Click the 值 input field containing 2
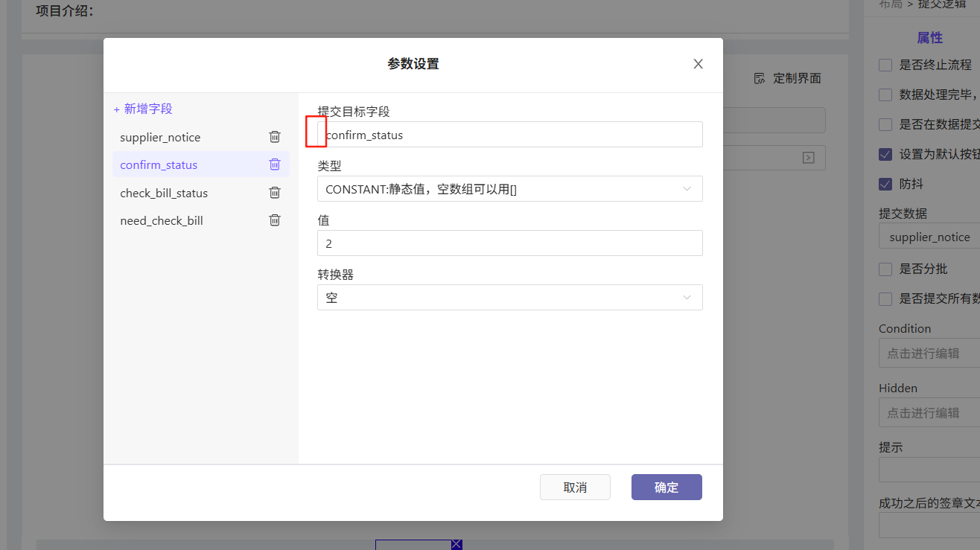 click(510, 243)
